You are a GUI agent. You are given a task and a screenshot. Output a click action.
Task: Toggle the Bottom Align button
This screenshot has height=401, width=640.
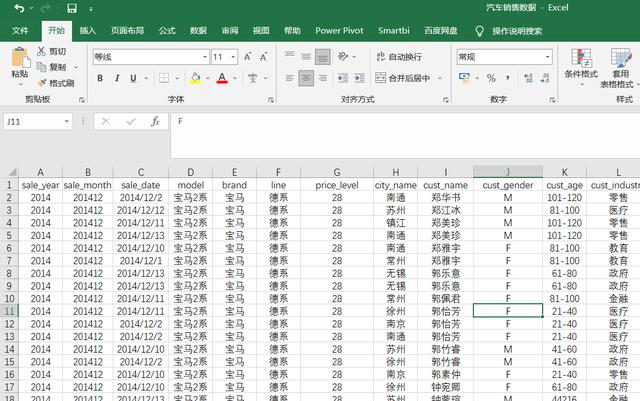(x=323, y=57)
